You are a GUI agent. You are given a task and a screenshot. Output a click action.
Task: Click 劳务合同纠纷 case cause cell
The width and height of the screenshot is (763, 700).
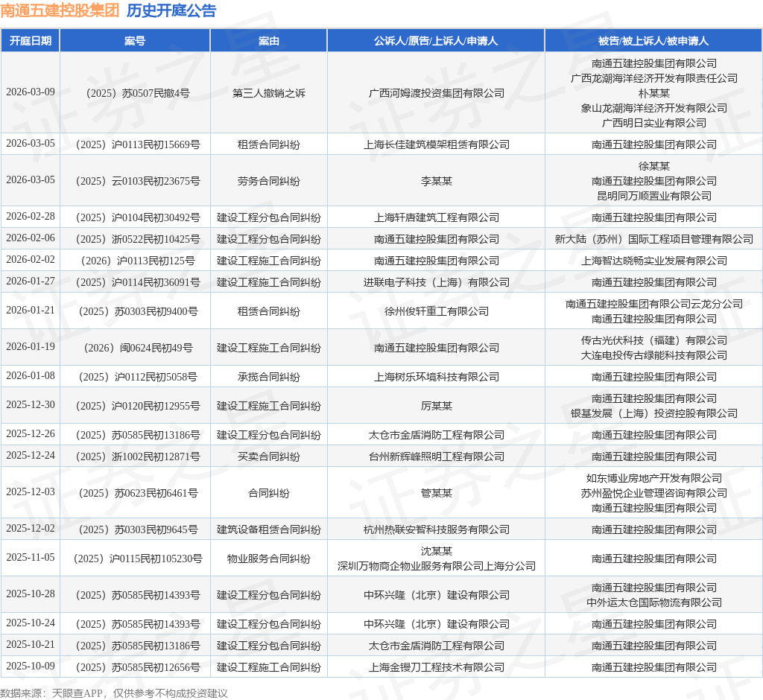268,181
